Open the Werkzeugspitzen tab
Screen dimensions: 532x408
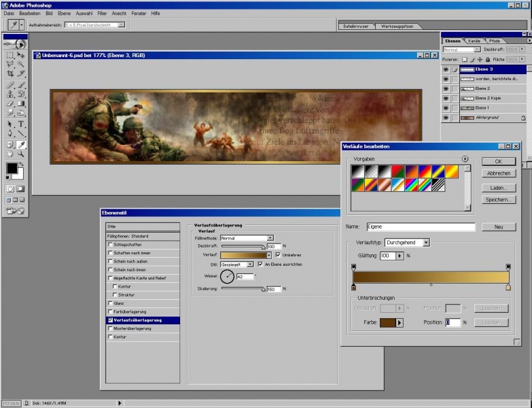click(x=397, y=26)
